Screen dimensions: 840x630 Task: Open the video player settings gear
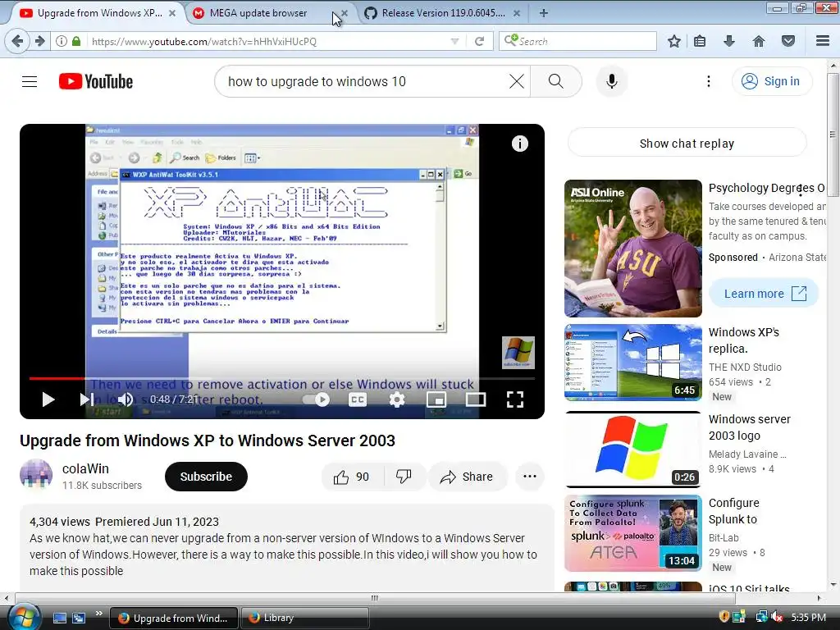click(397, 399)
